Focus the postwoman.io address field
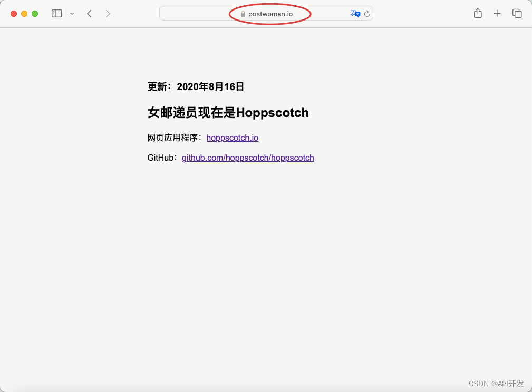532x392 pixels. click(x=266, y=14)
